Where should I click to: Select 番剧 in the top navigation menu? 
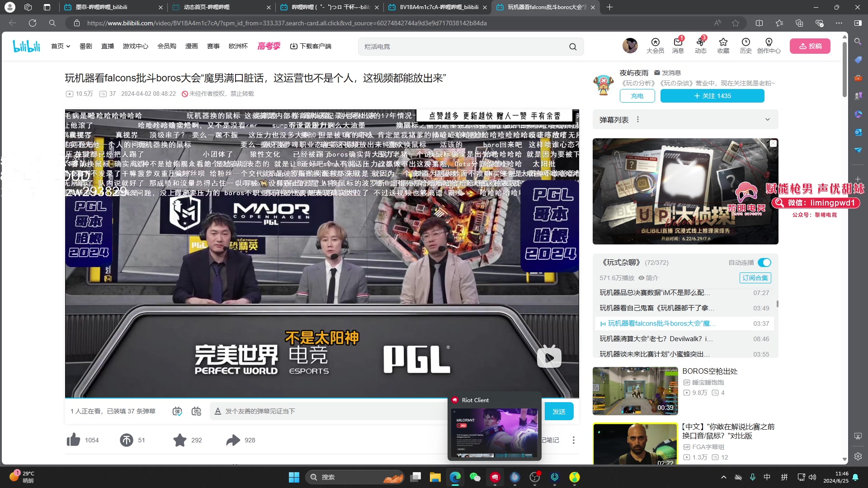pos(85,46)
